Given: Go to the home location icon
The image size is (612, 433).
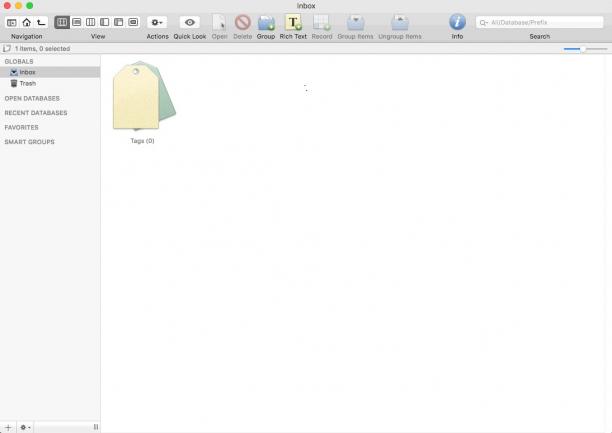Looking at the screenshot, I should [27, 23].
